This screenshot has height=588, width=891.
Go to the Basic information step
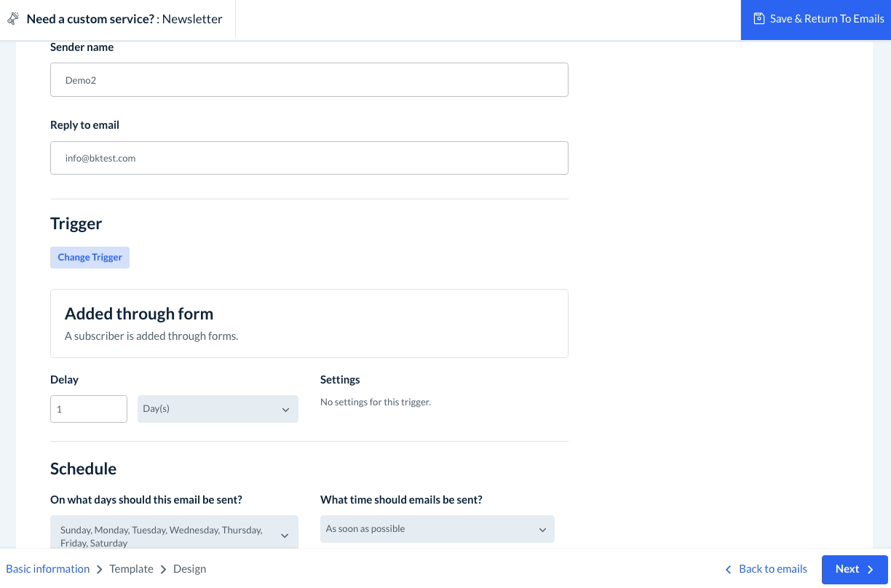pos(48,569)
